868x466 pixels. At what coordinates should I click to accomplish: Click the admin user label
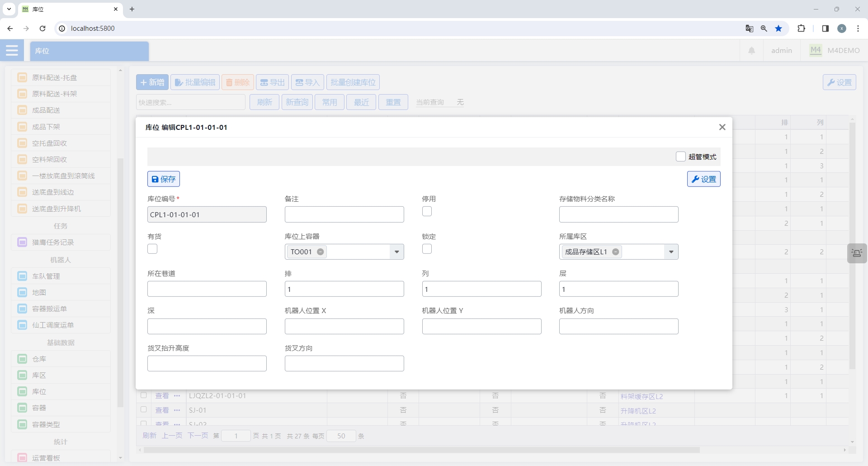coord(782,51)
